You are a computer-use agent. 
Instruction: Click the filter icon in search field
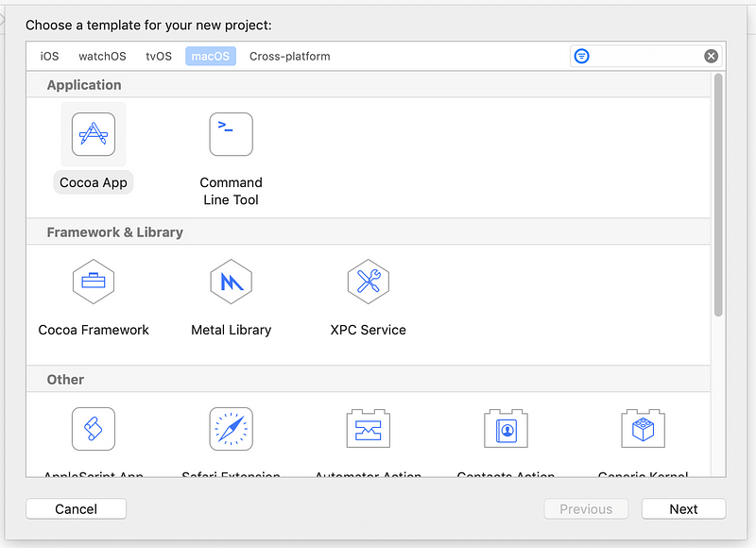pos(581,56)
